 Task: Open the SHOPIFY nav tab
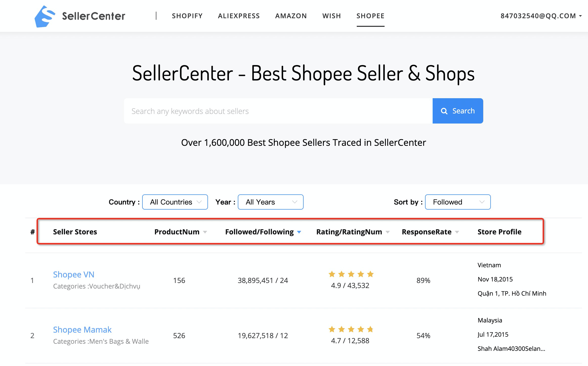click(187, 16)
